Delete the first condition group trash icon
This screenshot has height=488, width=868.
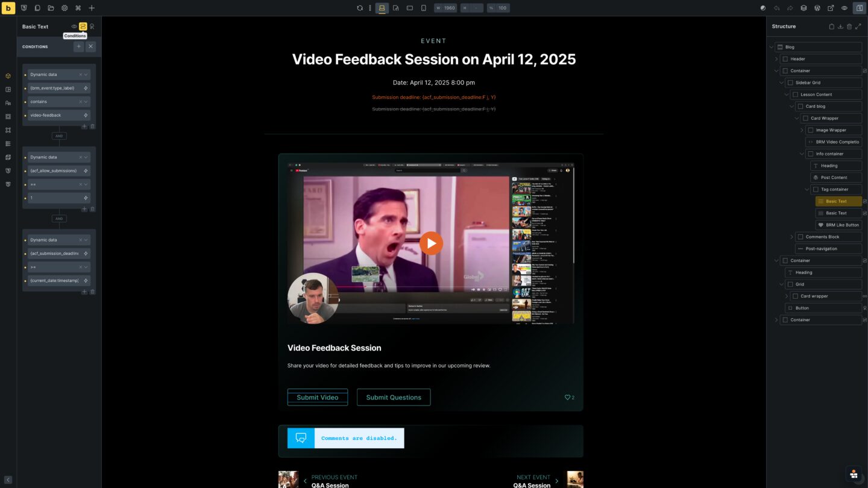coord(92,127)
